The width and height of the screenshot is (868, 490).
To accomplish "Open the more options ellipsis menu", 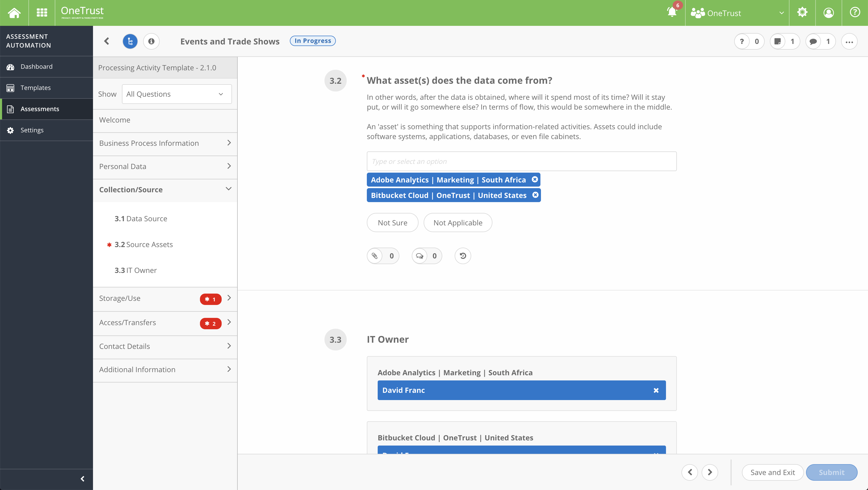I will (x=849, y=41).
